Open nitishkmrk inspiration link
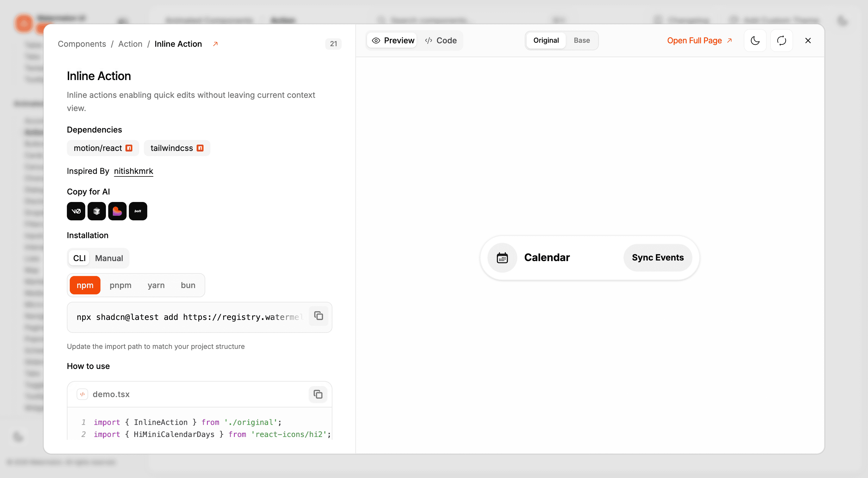 tap(133, 171)
